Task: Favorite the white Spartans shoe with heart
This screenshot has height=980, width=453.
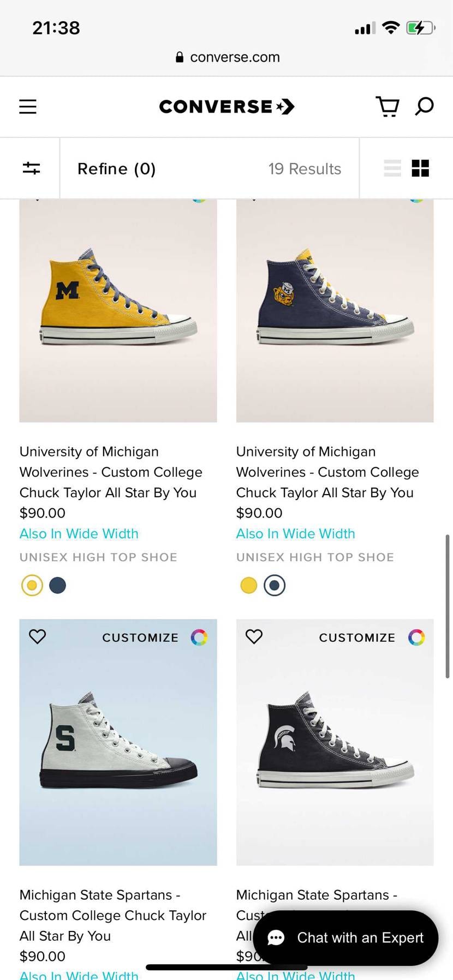Action: pyautogui.click(x=38, y=636)
